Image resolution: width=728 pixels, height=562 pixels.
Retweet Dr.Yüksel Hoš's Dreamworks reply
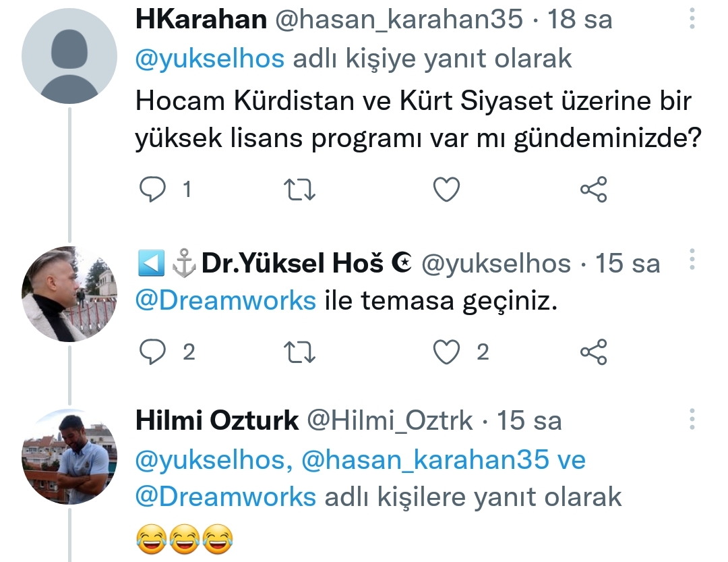(299, 352)
